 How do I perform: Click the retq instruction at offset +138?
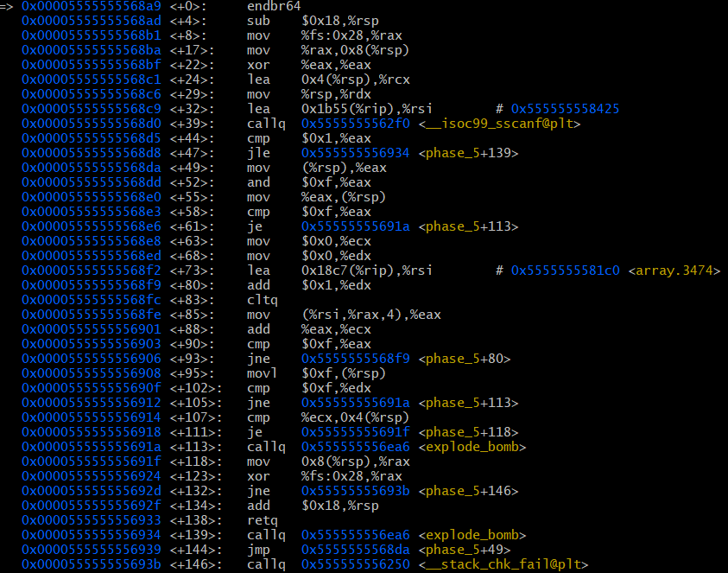click(260, 520)
